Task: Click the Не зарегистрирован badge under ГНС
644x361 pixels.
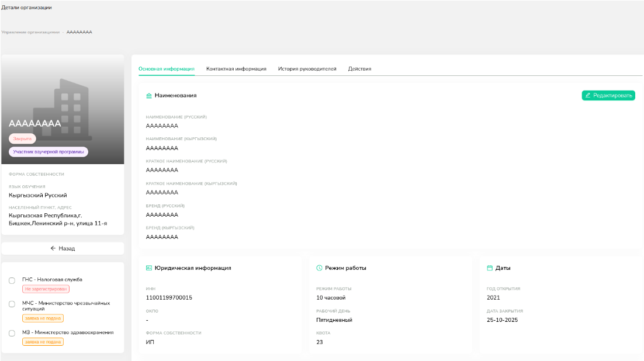Action: click(x=46, y=289)
